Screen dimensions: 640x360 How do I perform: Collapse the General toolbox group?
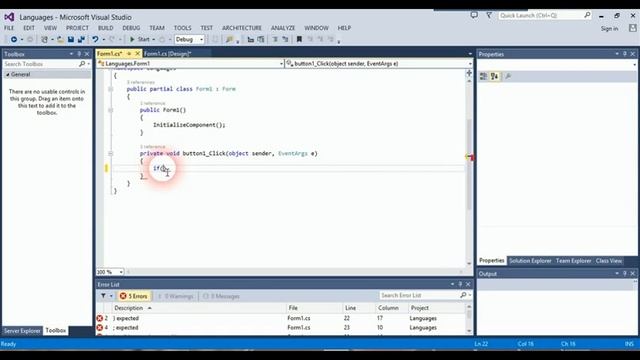point(7,75)
